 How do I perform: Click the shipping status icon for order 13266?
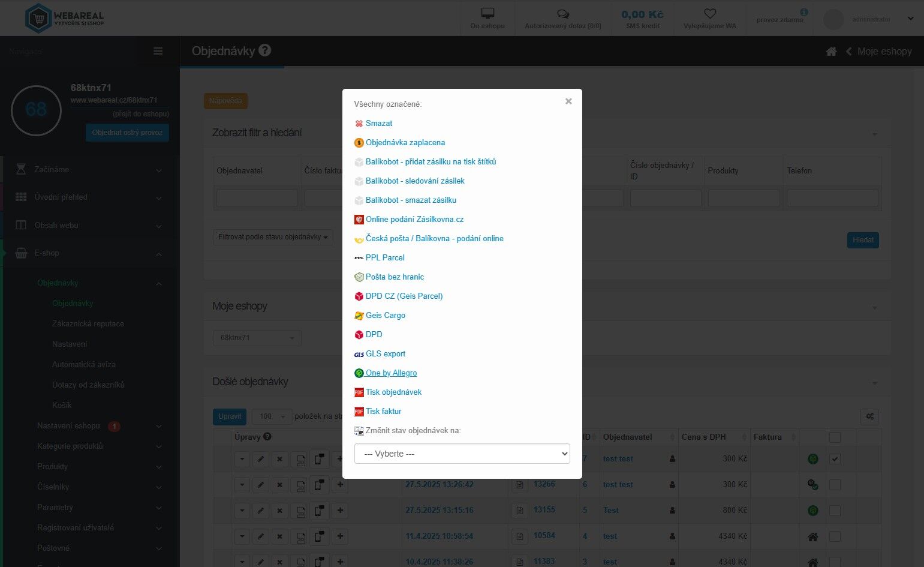click(813, 485)
